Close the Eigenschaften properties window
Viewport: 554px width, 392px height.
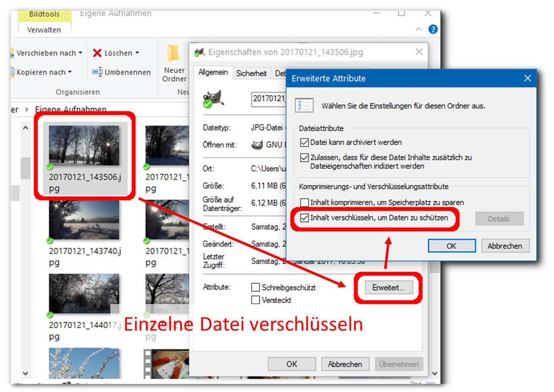click(x=419, y=52)
